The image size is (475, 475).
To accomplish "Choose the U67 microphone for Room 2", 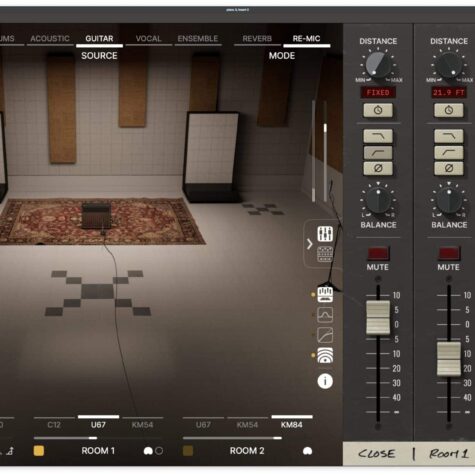I will point(203,424).
